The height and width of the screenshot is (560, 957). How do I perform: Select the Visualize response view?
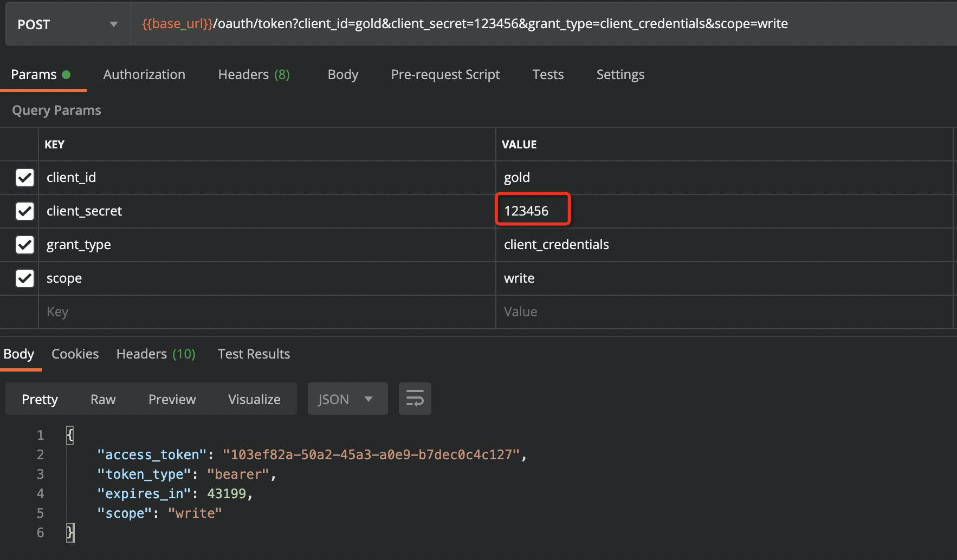pos(254,399)
